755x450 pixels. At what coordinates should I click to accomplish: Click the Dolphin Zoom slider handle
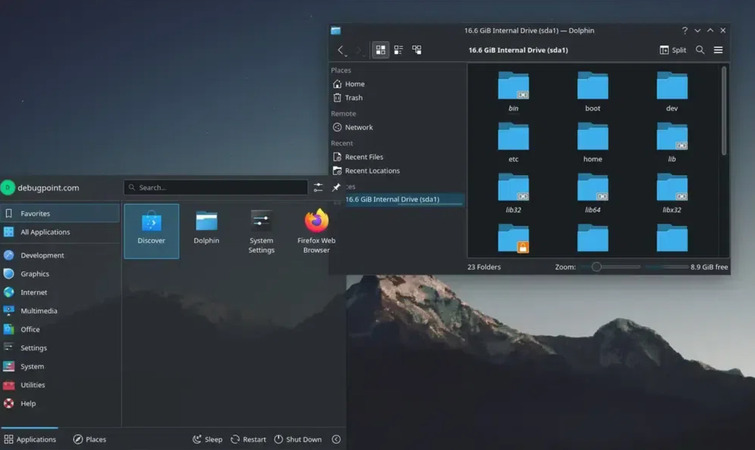(x=596, y=267)
